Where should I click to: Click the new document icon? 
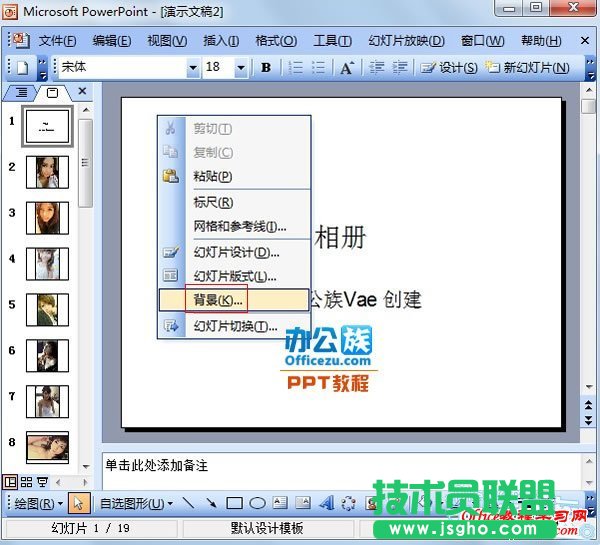[22, 68]
